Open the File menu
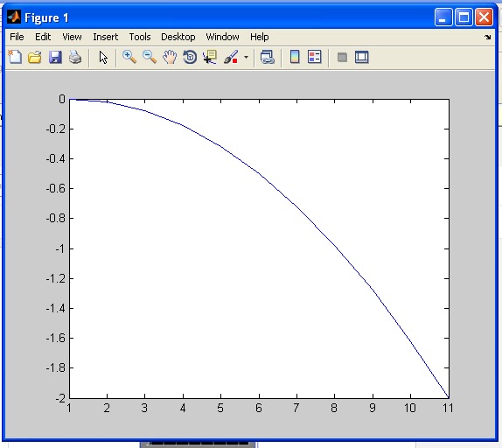Screen dimensions: 502x448 click(x=17, y=37)
